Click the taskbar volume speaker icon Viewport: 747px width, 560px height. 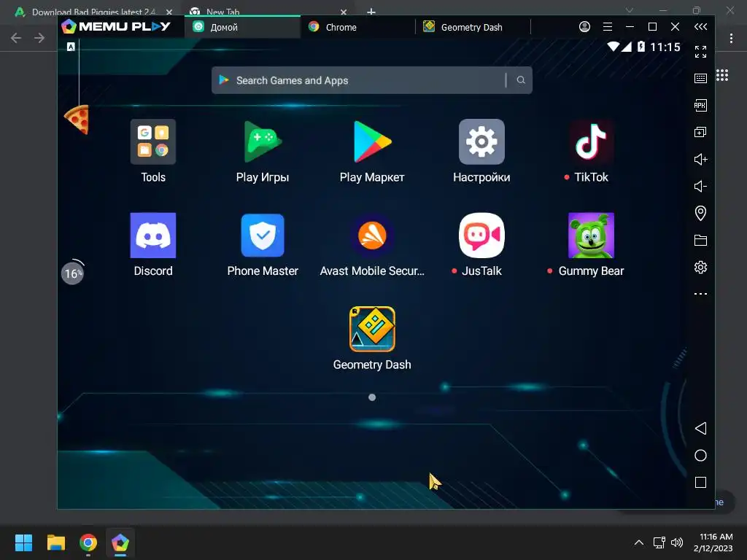coord(676,542)
